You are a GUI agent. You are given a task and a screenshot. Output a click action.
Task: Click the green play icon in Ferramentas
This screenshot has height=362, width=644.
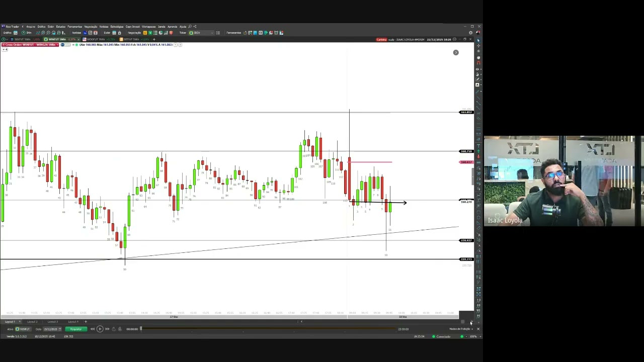(266, 33)
